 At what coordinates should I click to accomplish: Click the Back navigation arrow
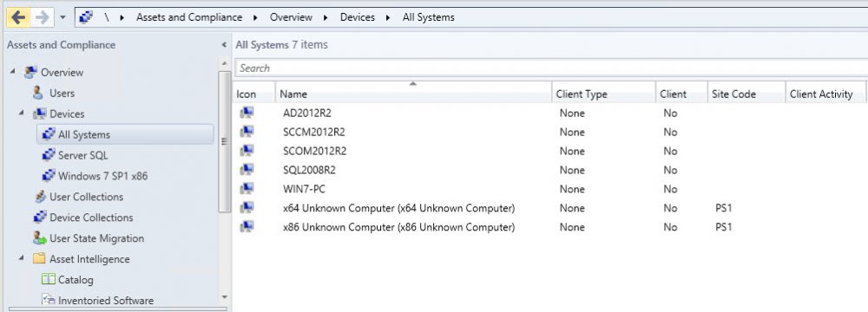(18, 17)
